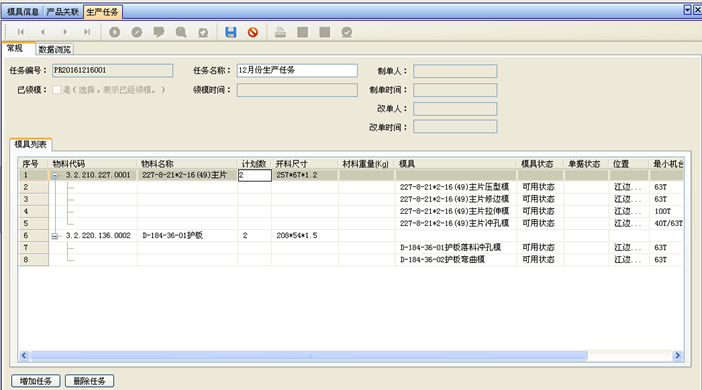Click the 材料重量(Kg) column header
702x390 pixels.
366,164
